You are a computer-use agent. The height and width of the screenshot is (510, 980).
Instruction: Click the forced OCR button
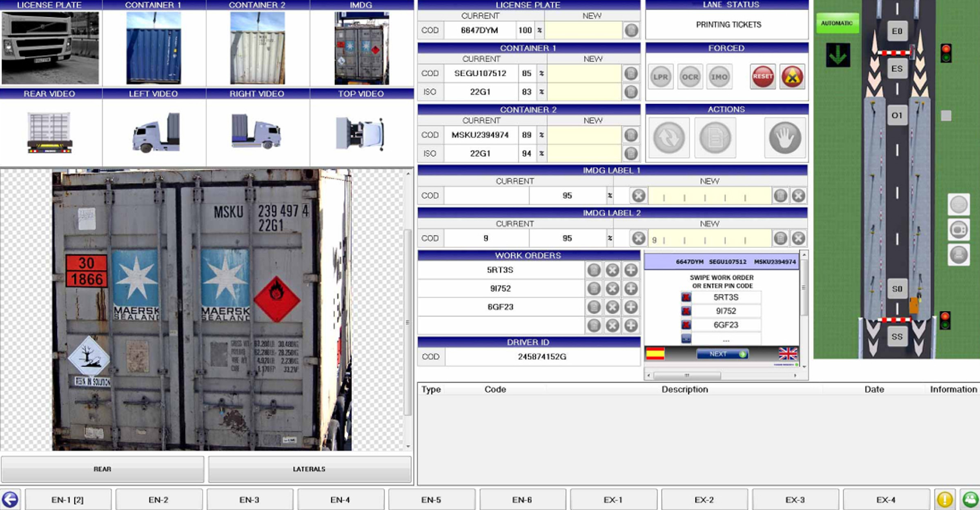(x=690, y=77)
